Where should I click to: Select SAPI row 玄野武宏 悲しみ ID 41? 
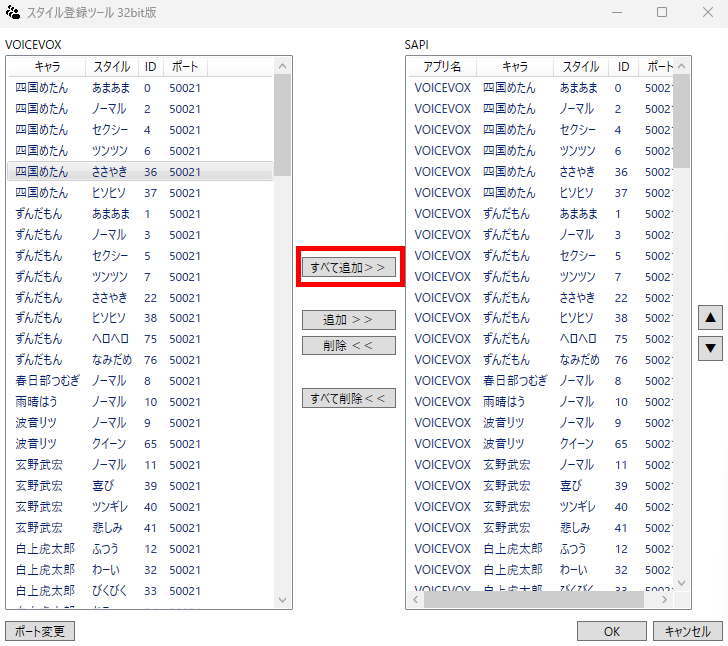540,528
